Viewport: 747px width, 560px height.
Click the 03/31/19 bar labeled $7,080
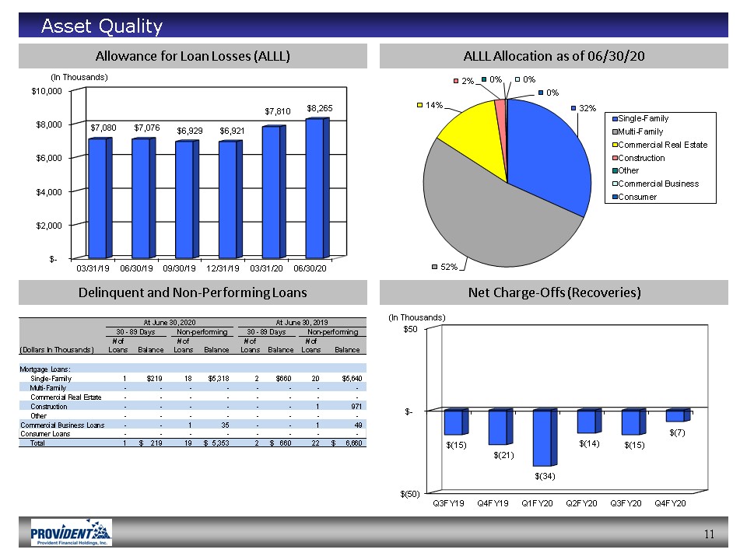[x=100, y=198]
